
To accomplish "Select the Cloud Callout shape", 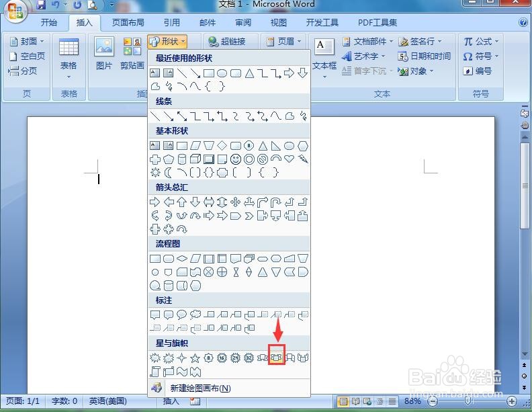I will [x=195, y=315].
